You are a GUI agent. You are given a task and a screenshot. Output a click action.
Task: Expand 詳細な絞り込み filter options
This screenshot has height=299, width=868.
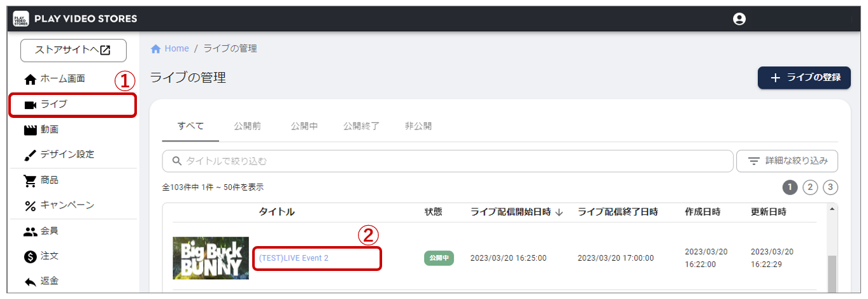point(787,161)
